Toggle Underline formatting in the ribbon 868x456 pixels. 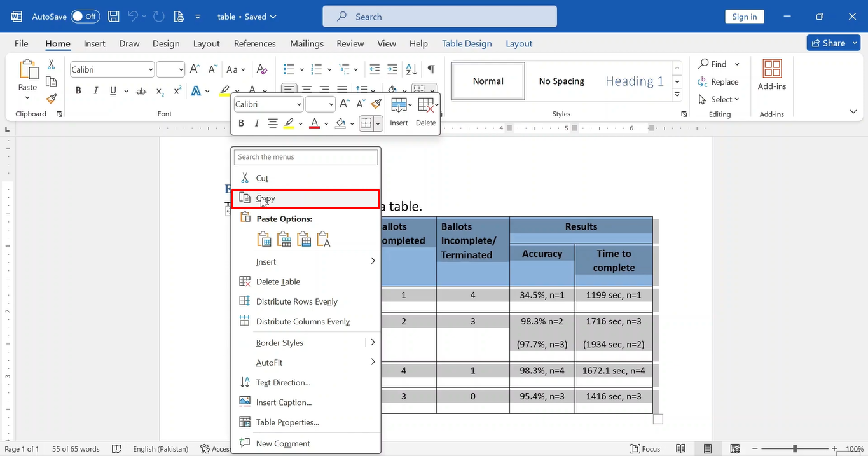(113, 91)
